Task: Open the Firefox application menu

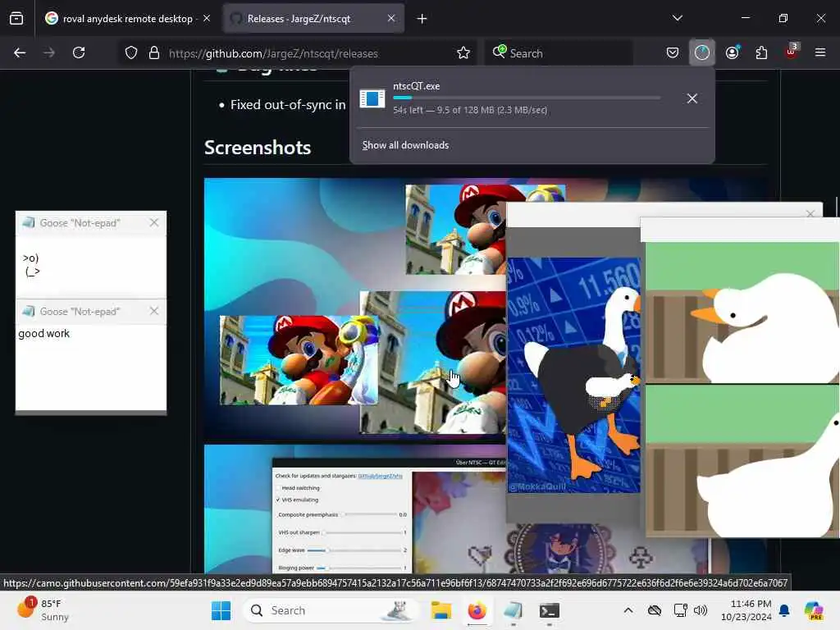Action: pyautogui.click(x=820, y=52)
